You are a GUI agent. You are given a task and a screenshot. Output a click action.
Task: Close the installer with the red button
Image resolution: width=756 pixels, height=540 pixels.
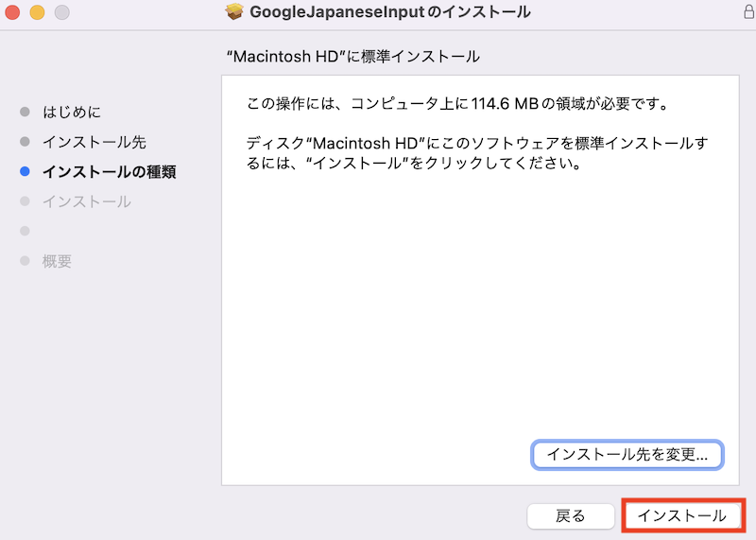(12, 12)
